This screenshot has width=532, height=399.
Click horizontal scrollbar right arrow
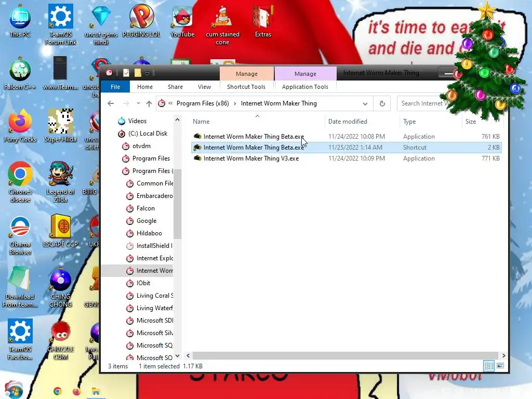(503, 355)
